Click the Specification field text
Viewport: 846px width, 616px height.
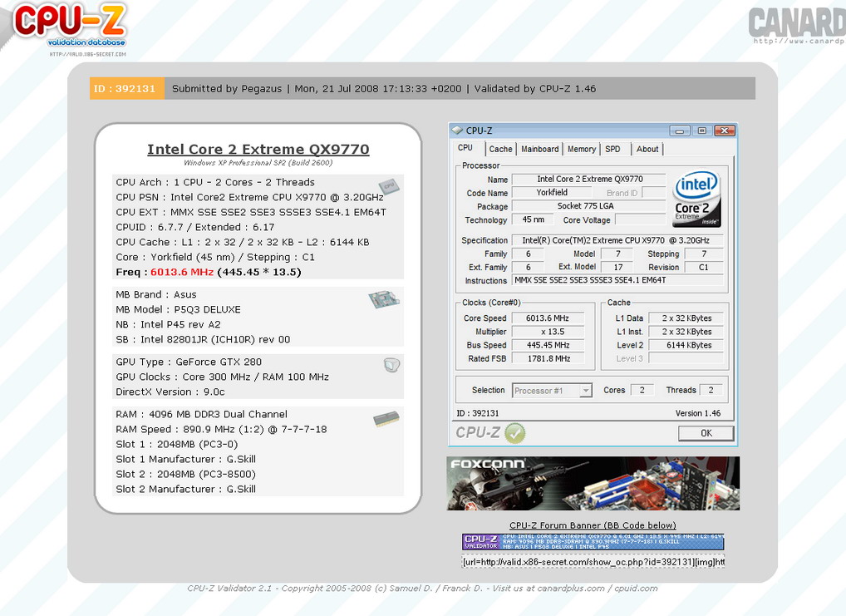617,240
